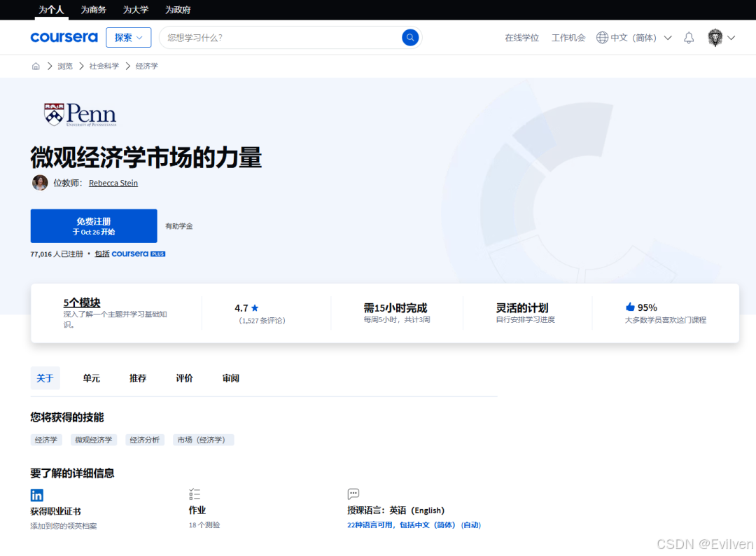This screenshot has width=756, height=556.
Task: Click the 18 个测验 text
Action: click(204, 524)
